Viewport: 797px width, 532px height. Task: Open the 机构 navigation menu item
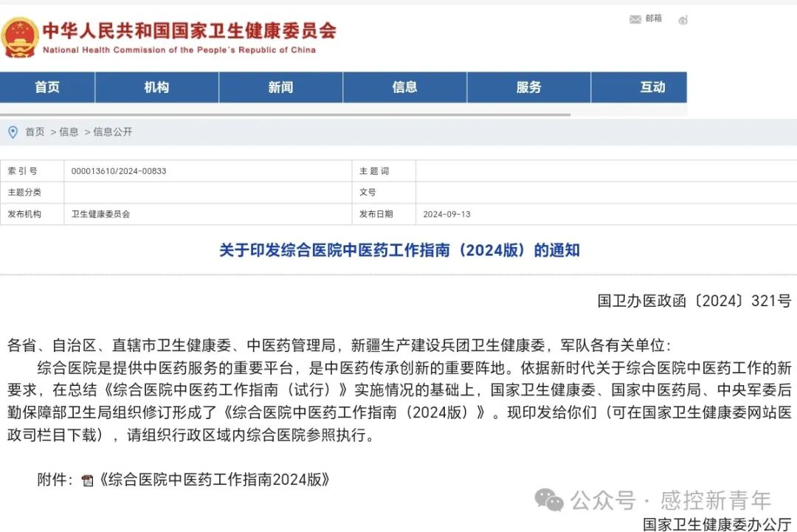point(156,87)
